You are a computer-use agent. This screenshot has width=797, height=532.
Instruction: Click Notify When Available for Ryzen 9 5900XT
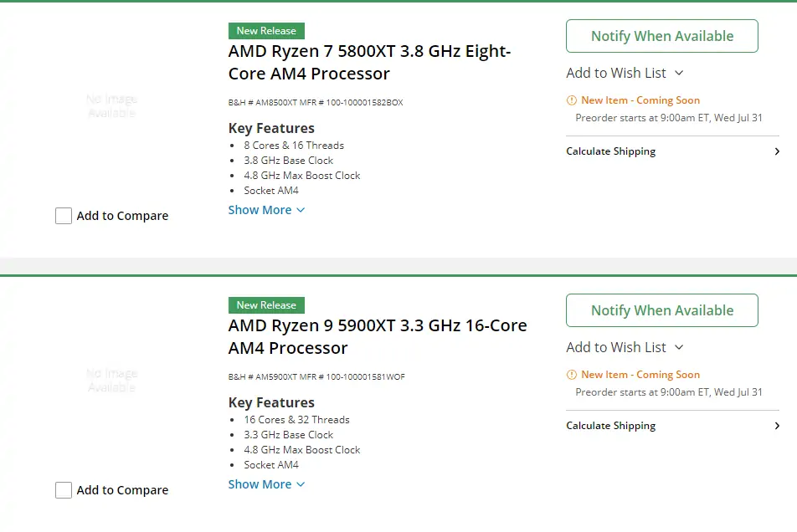click(661, 310)
